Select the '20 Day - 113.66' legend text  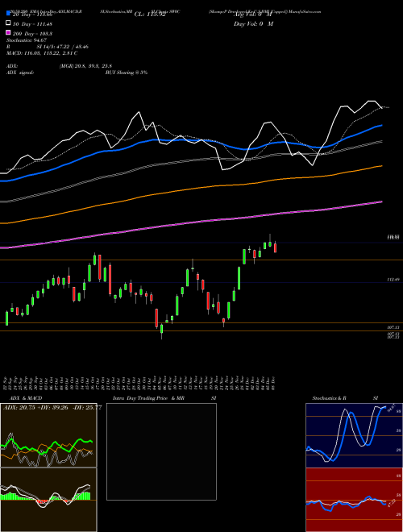point(32,15)
